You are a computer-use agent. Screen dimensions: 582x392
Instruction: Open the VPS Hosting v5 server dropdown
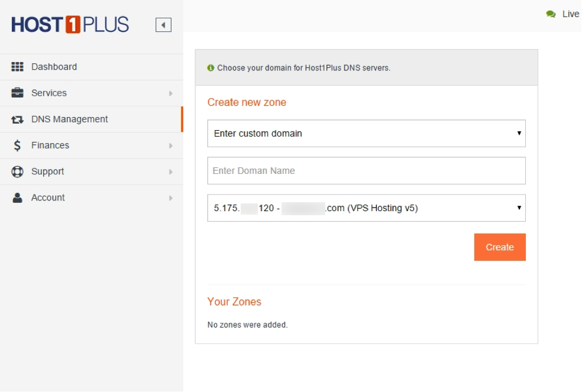(x=366, y=208)
